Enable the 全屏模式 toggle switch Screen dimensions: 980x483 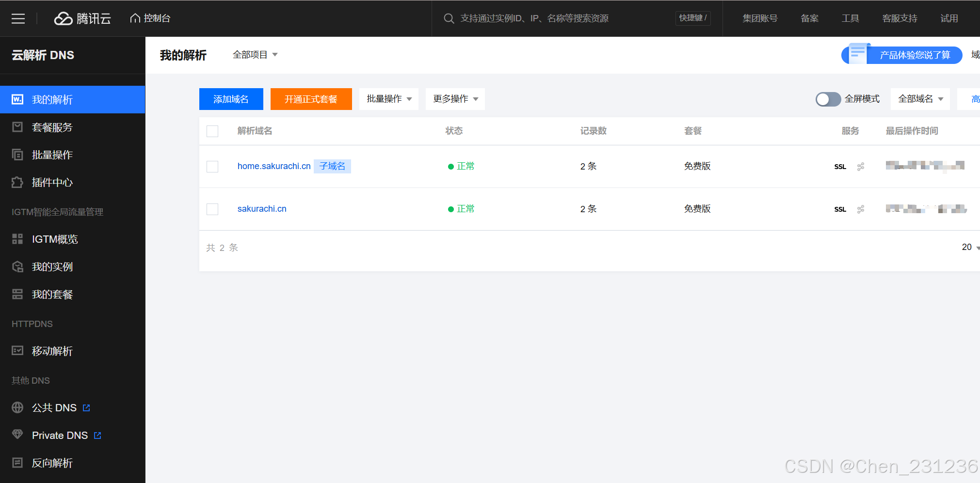(828, 99)
